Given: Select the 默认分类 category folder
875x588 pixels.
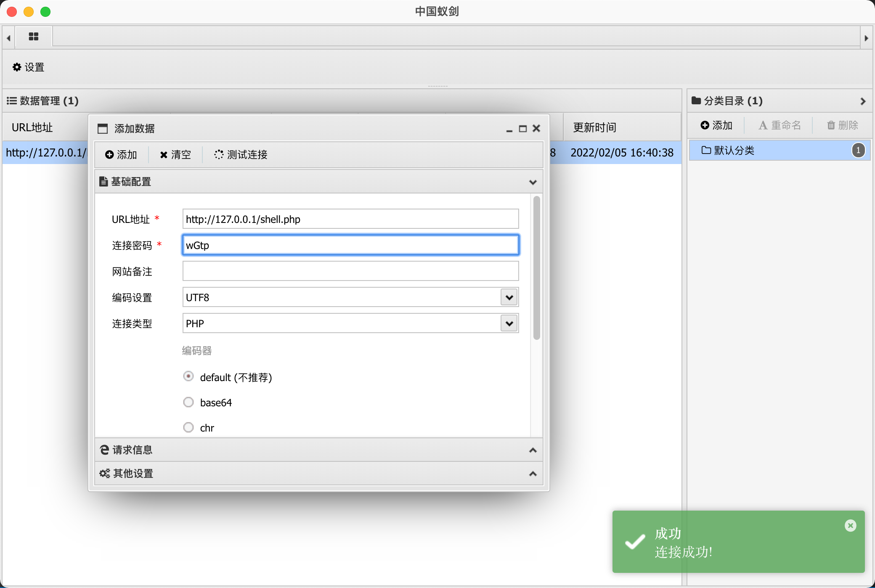Looking at the screenshot, I should (x=734, y=151).
